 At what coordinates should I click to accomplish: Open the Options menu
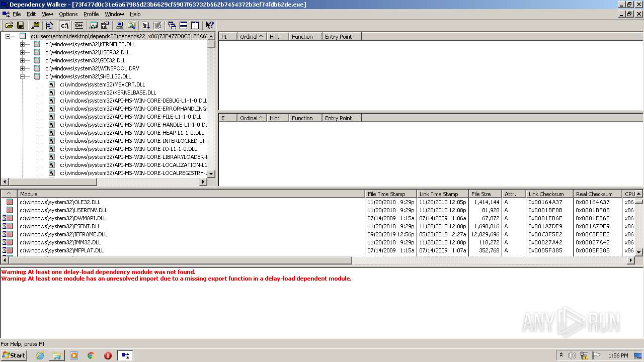[x=68, y=14]
